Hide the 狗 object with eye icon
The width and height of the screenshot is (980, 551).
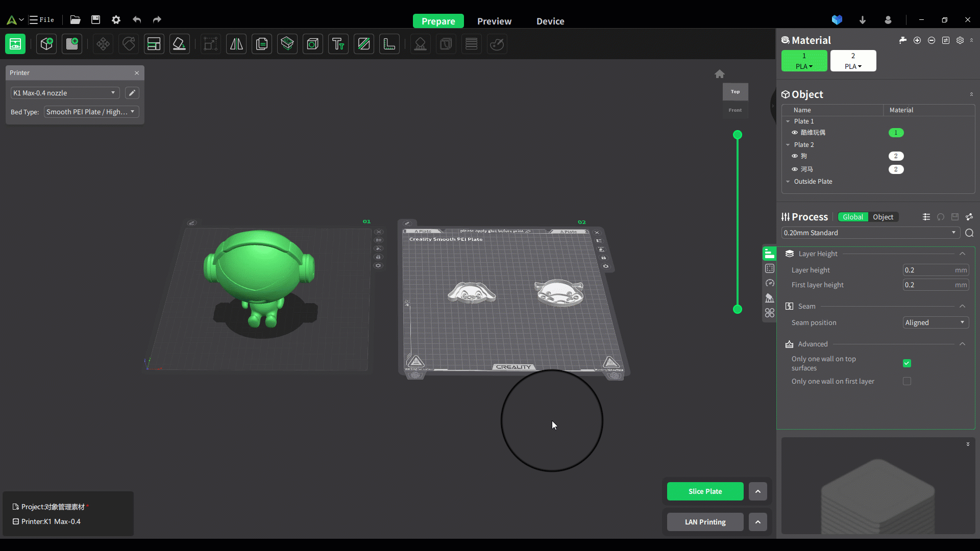point(795,156)
